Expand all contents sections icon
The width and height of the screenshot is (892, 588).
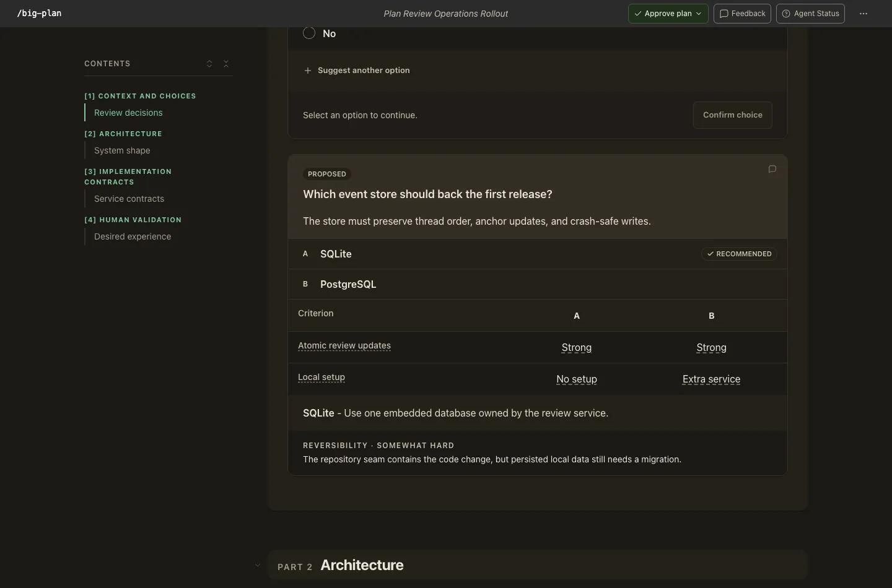coord(209,64)
